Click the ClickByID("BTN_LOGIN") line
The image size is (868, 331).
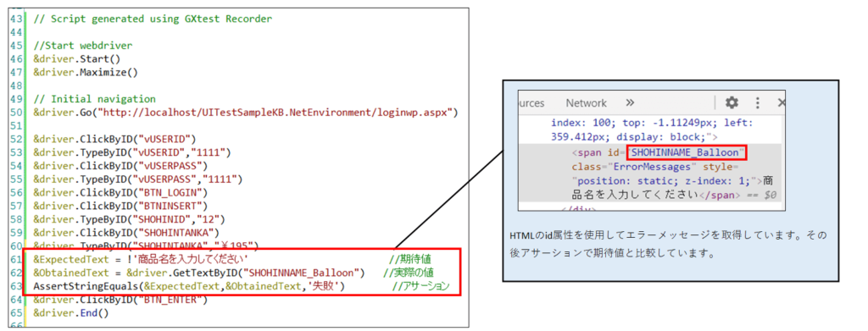click(120, 192)
